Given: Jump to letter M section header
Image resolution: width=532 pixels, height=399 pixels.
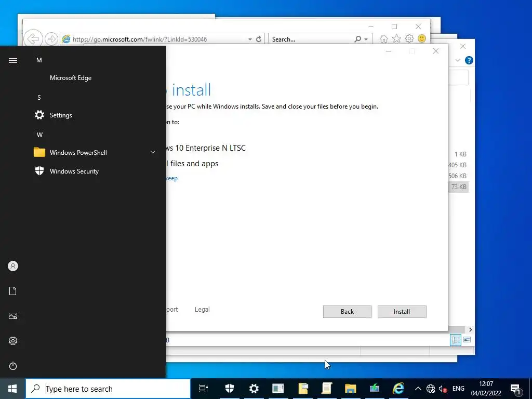Looking at the screenshot, I should [x=39, y=60].
